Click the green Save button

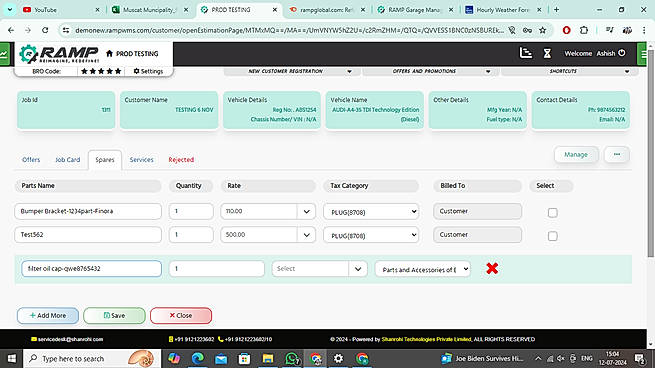coord(114,315)
